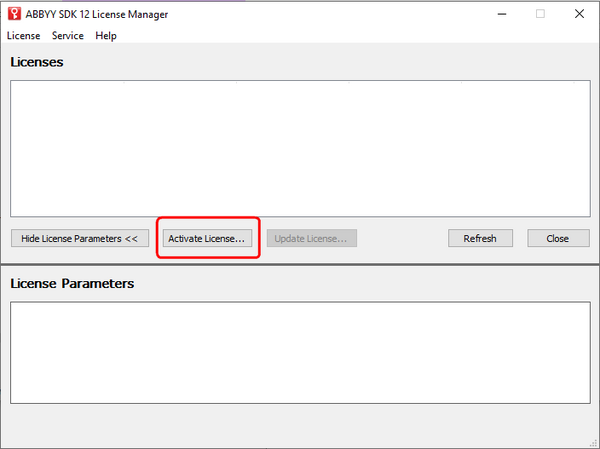This screenshot has width=600, height=449.
Task: Click the window resize grip corner
Action: click(594, 443)
